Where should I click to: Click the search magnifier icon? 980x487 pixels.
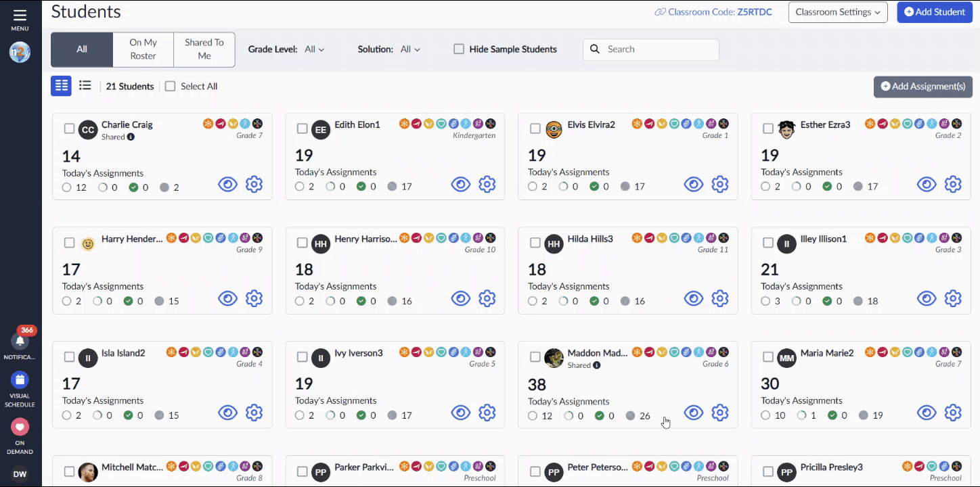(595, 49)
